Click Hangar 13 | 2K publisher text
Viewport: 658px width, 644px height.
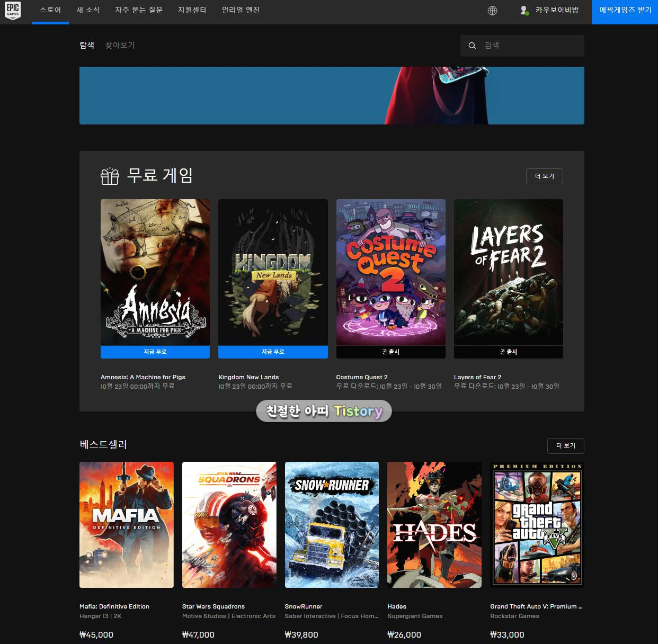[101, 616]
